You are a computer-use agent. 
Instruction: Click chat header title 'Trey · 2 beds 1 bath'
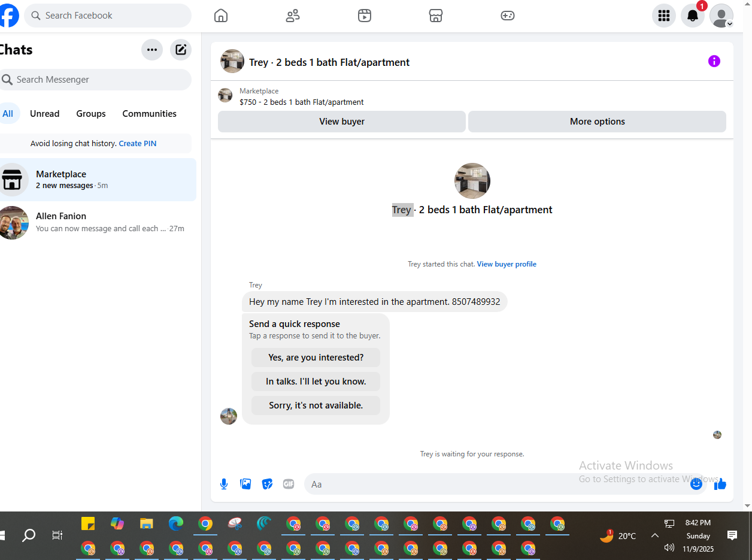tap(329, 62)
